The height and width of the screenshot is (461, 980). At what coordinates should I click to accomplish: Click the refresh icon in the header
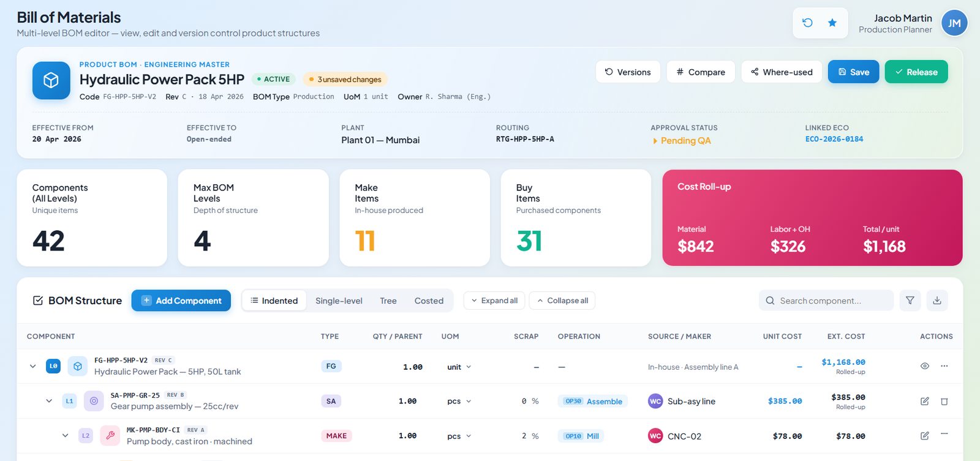click(x=807, y=23)
